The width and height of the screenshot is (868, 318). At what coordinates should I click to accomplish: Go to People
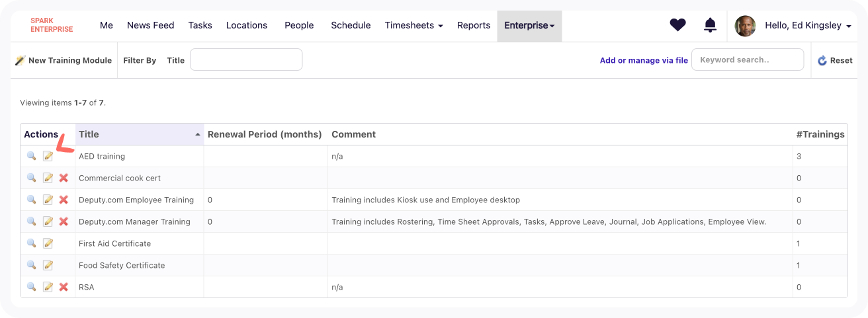pyautogui.click(x=299, y=25)
